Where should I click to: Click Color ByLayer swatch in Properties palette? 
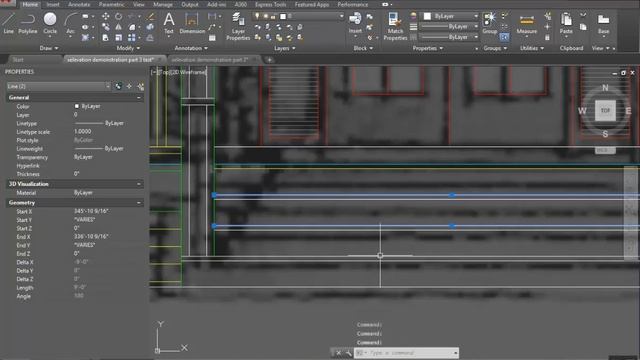pos(76,106)
